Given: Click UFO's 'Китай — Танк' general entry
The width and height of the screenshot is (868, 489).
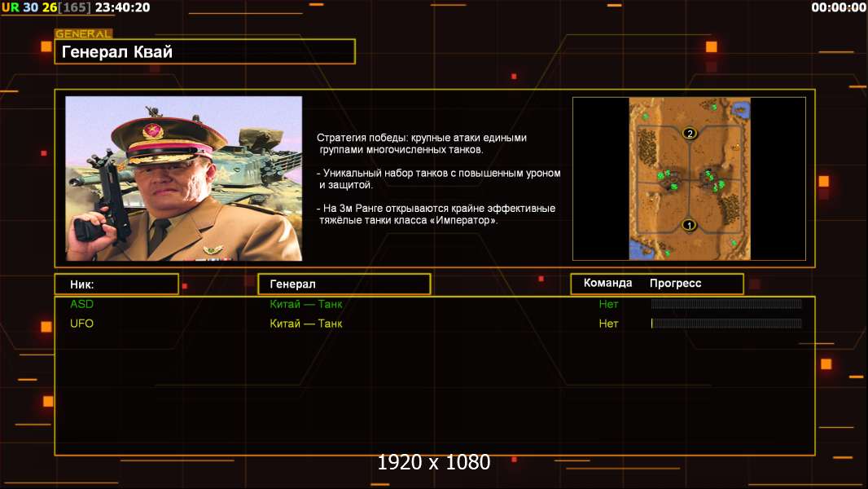Looking at the screenshot, I should pyautogui.click(x=306, y=324).
